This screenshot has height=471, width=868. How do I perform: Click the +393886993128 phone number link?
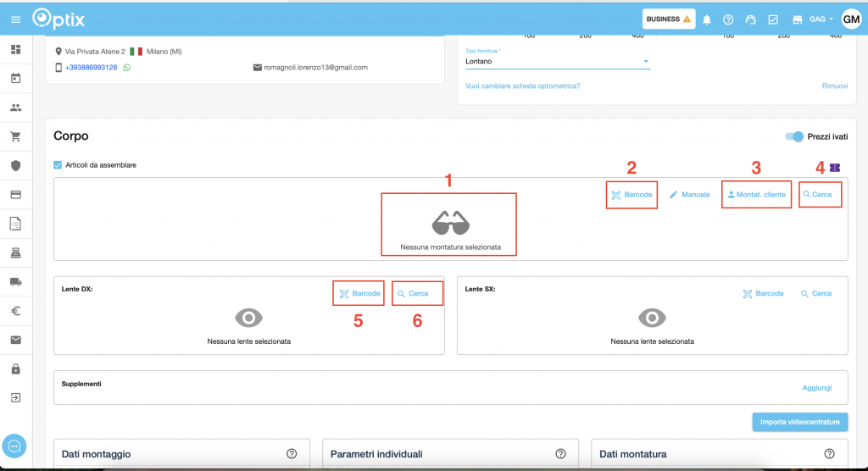[x=91, y=68]
